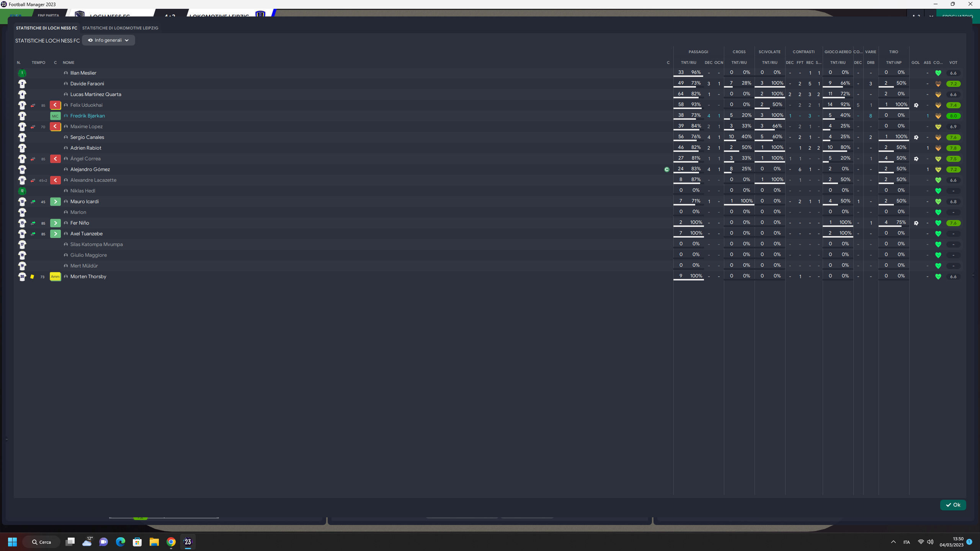Click the Football Manager 23 taskbar icon

pos(188,542)
